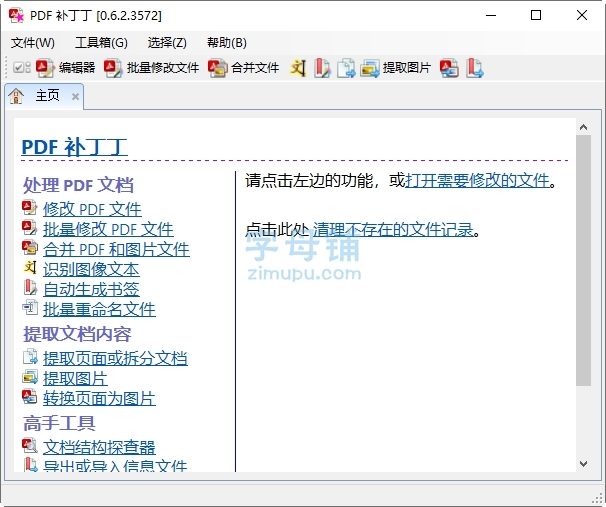Click the checkbox options icon in toolbar
Screen dimensions: 606x507
[x=21, y=68]
